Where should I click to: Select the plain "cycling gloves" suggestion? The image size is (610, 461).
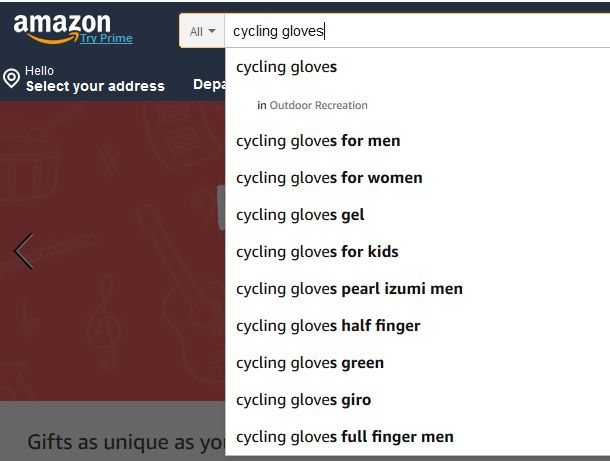[x=287, y=67]
